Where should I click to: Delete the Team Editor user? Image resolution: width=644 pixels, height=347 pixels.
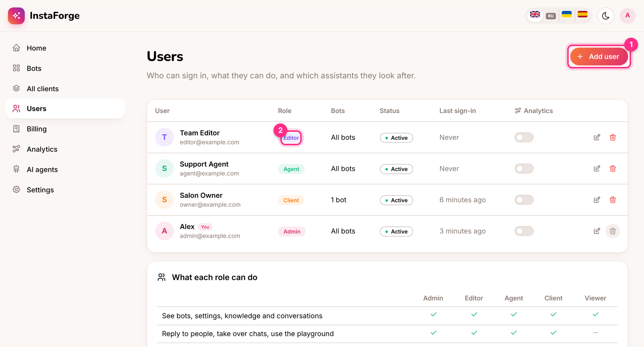click(x=613, y=137)
